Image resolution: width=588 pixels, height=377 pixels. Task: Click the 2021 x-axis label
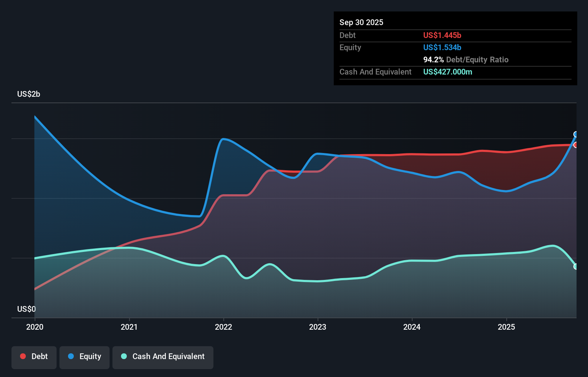(x=129, y=327)
